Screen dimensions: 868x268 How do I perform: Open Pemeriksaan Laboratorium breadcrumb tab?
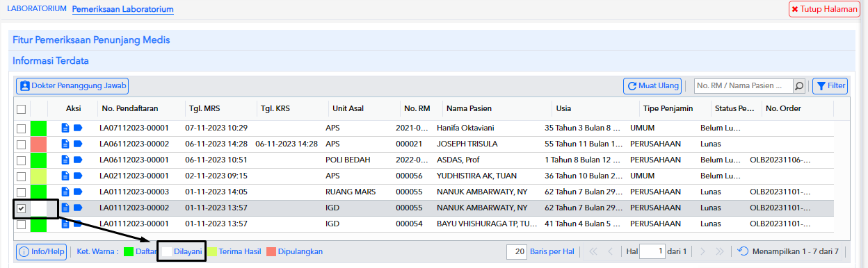(x=123, y=10)
